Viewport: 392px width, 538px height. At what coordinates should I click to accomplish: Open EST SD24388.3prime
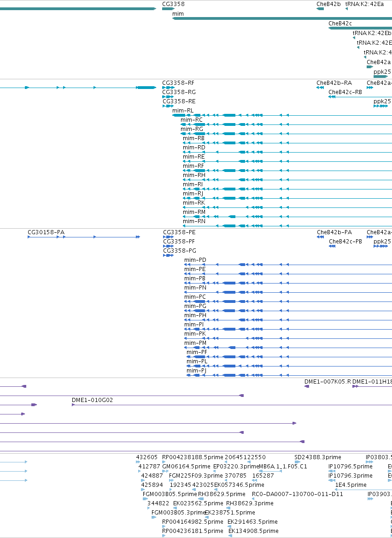click(318, 457)
